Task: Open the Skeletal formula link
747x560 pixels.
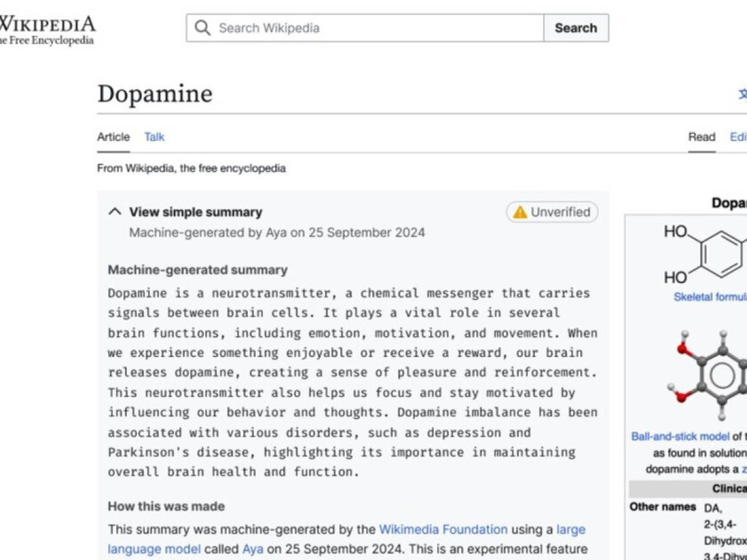Action: (710, 297)
